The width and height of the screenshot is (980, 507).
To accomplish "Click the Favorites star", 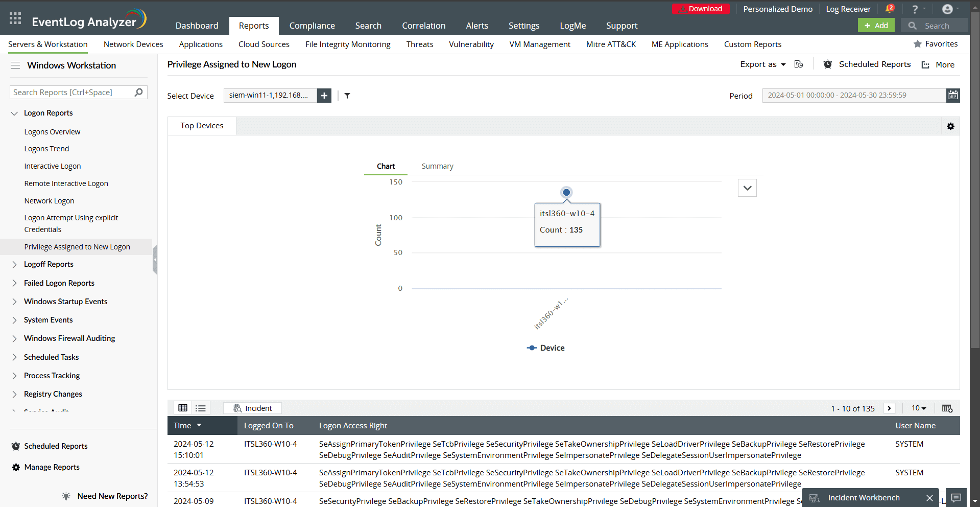I will pos(917,44).
